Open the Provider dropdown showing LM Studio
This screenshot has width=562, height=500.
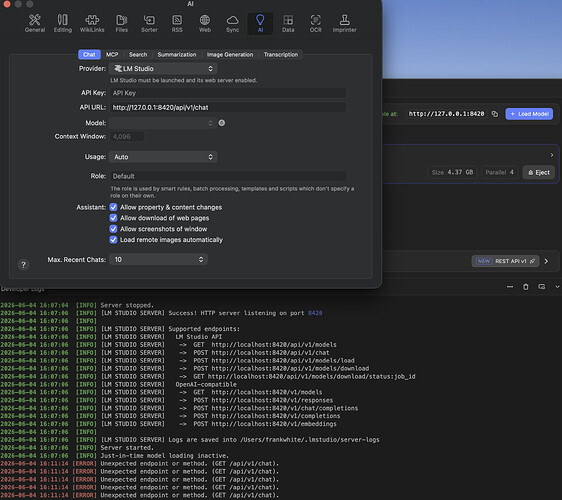[x=163, y=68]
